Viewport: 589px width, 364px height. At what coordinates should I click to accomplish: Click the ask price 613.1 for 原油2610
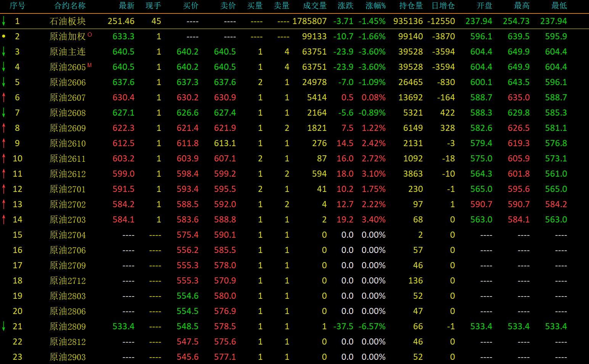(225, 143)
